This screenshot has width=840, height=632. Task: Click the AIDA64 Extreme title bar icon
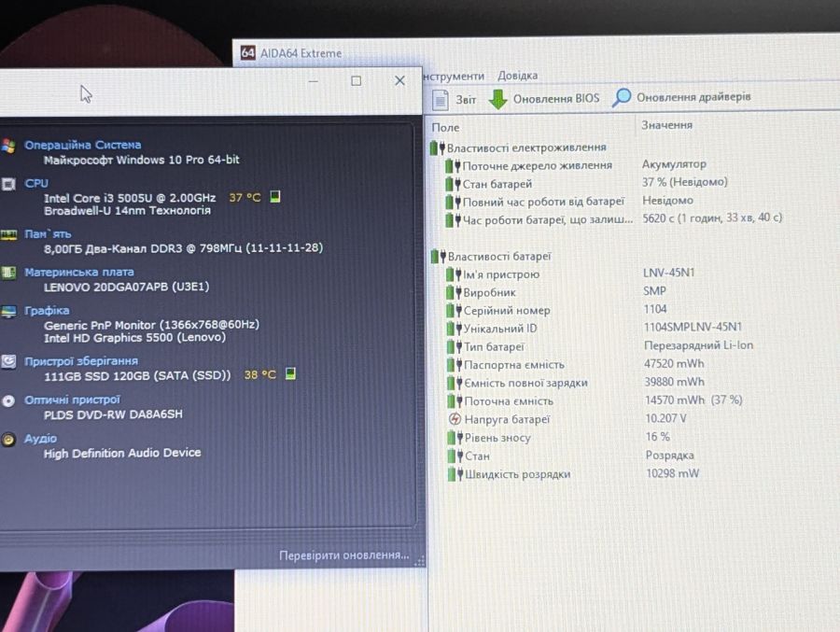point(247,52)
